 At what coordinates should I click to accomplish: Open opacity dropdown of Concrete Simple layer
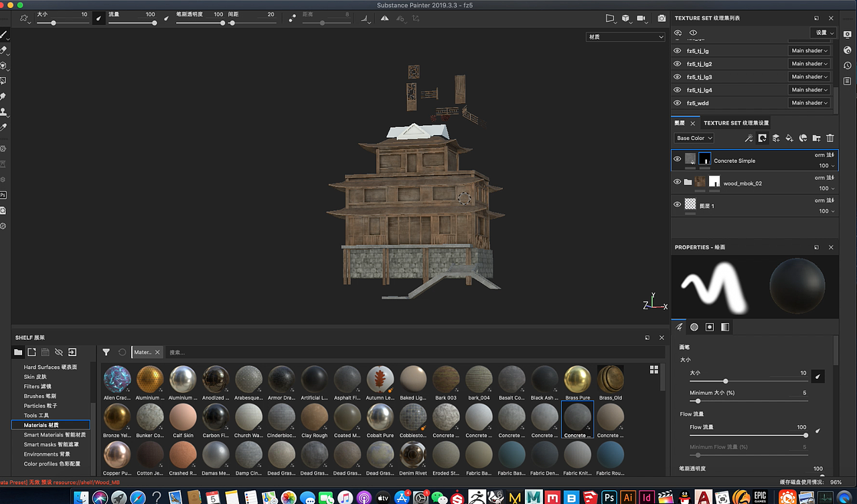pos(827,165)
